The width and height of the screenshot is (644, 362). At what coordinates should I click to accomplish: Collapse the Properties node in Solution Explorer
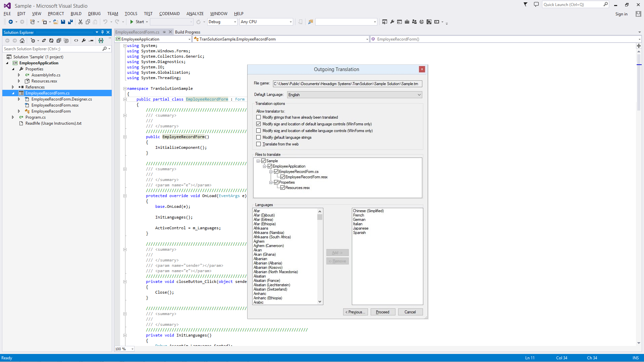point(13,69)
